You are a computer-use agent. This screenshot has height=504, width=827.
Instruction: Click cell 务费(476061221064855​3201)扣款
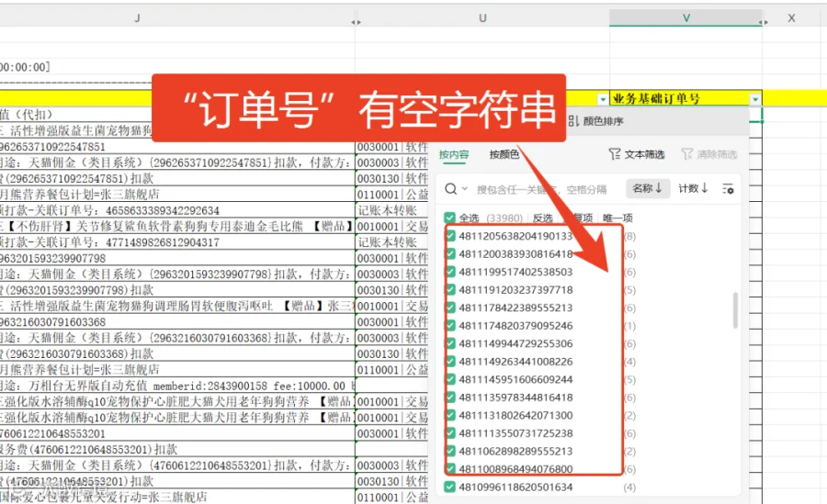pos(177,449)
